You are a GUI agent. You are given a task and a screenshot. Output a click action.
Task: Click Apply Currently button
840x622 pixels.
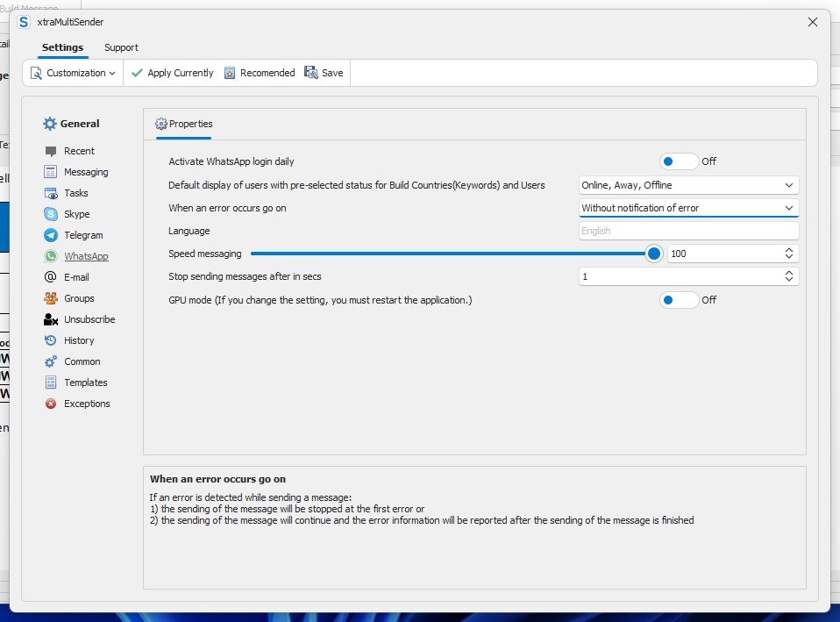[x=173, y=73]
